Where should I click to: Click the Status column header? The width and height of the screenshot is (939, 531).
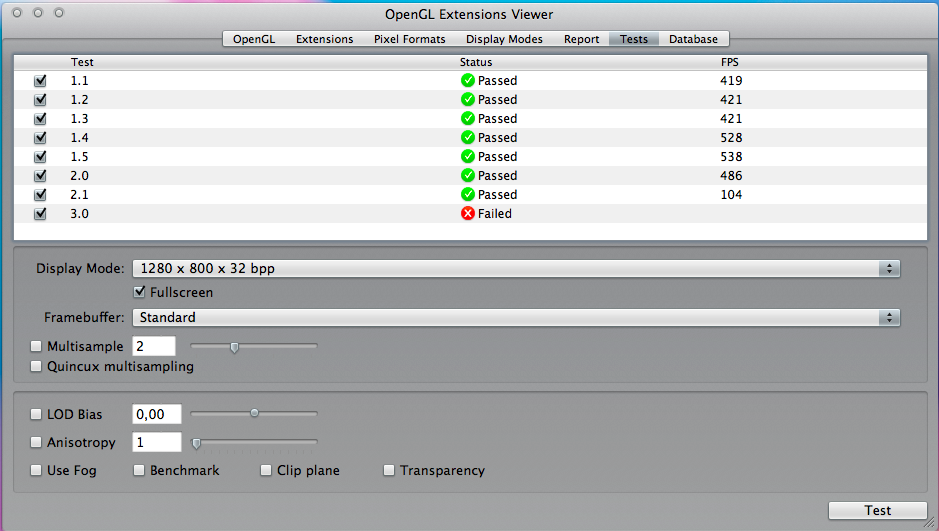(x=476, y=62)
